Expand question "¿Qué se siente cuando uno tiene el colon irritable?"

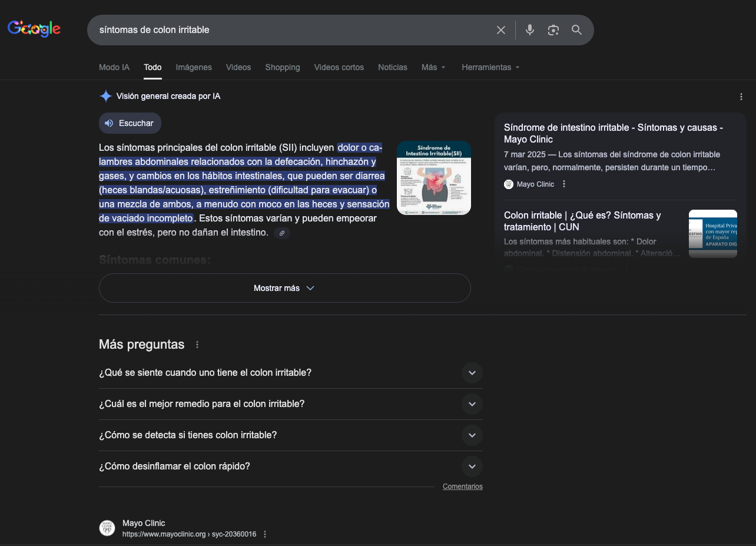472,373
